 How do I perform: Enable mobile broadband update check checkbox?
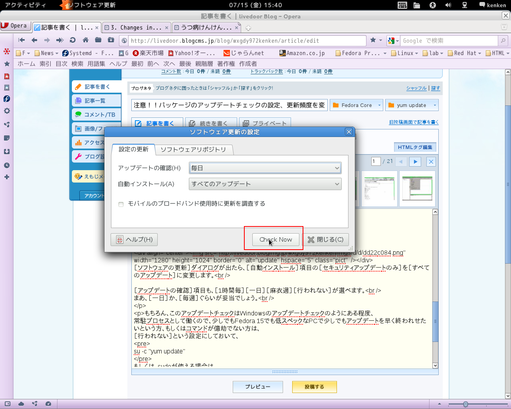coord(121,204)
